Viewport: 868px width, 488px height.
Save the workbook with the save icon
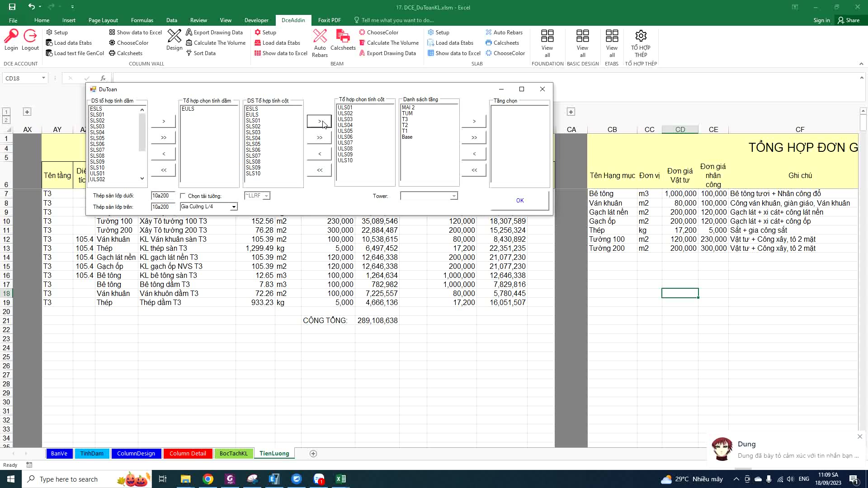[x=12, y=7]
